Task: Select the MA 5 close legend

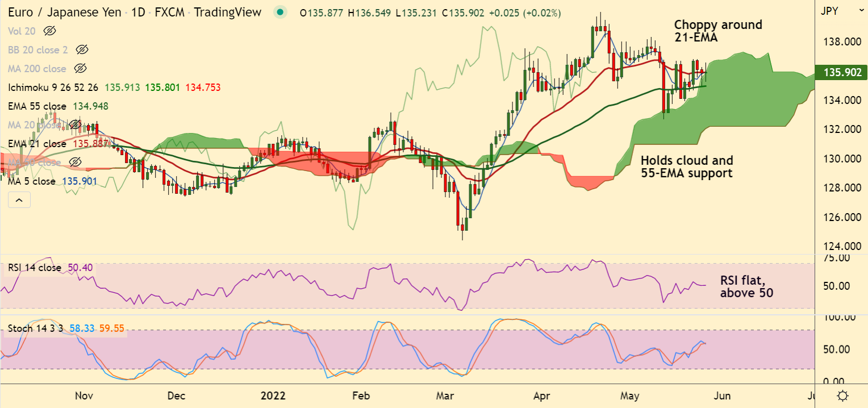Action: pos(32,181)
